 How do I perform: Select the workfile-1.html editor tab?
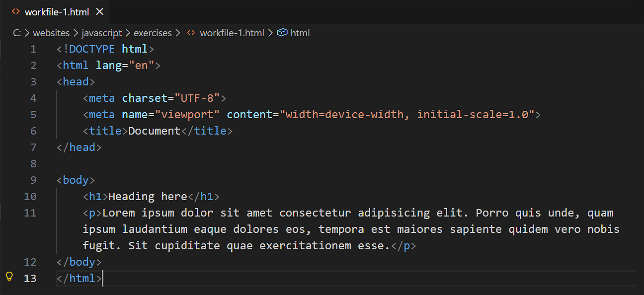(x=57, y=12)
